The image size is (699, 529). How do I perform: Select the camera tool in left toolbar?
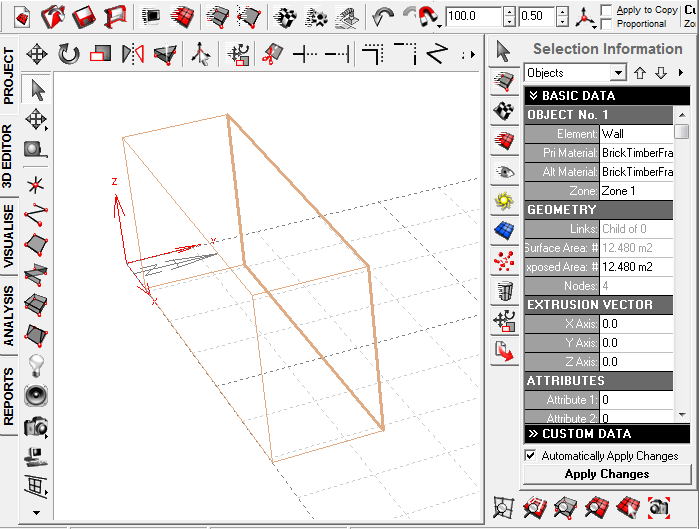pos(36,425)
